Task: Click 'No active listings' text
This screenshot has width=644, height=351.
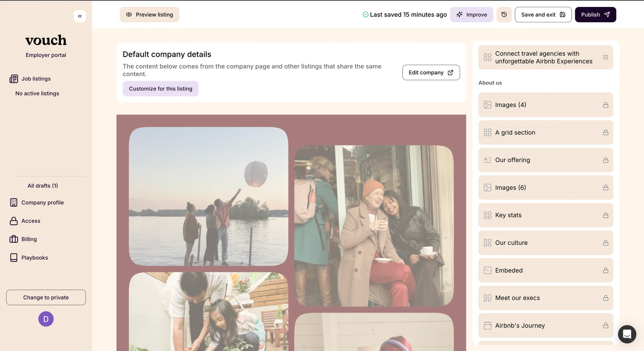Action: pyautogui.click(x=37, y=94)
